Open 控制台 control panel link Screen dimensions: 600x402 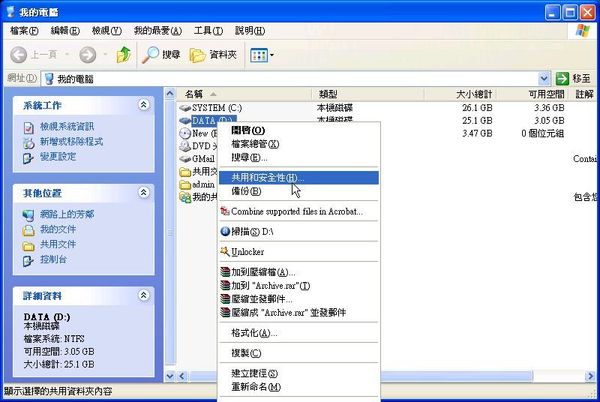(x=54, y=259)
